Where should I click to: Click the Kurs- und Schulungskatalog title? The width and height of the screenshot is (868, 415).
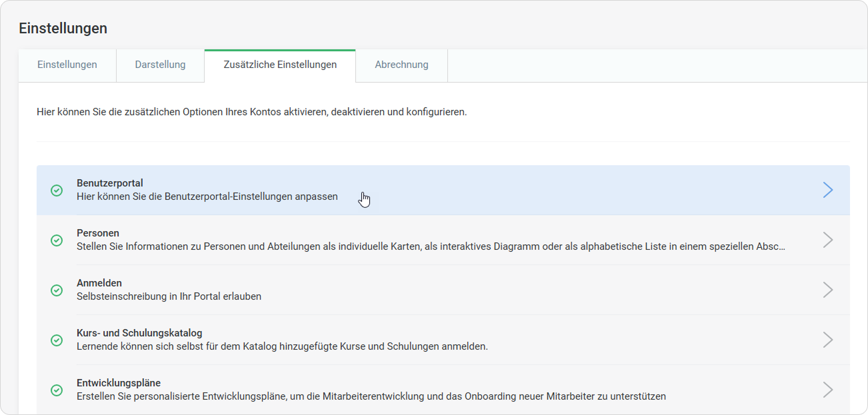[139, 333]
